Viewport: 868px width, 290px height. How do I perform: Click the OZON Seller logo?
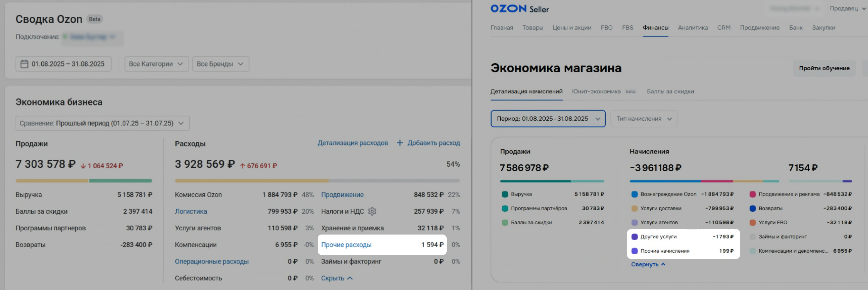point(519,9)
